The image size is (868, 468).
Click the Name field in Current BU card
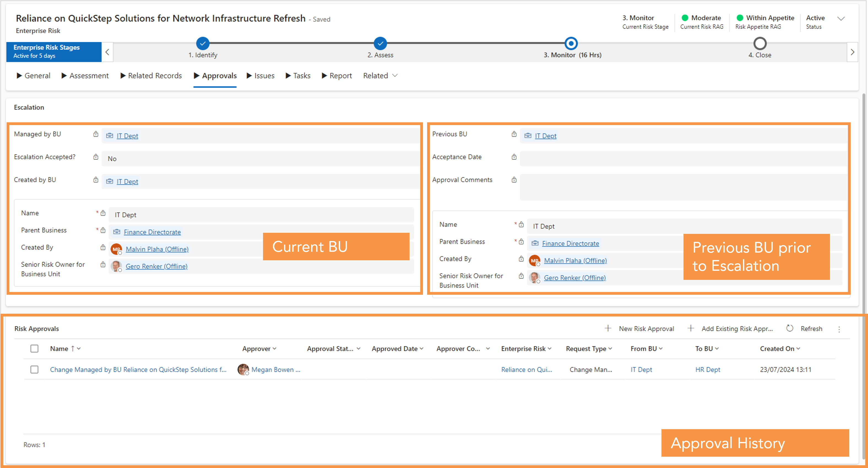(261, 215)
